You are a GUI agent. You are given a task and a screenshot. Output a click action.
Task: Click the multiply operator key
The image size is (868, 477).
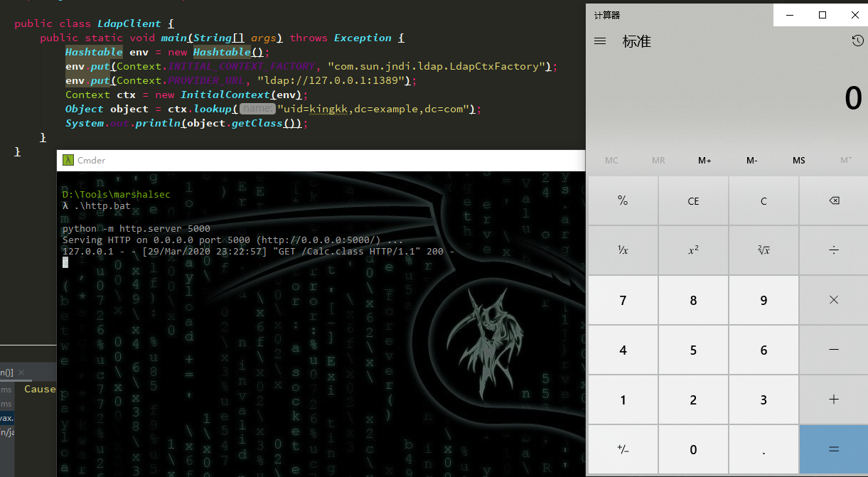pos(834,300)
